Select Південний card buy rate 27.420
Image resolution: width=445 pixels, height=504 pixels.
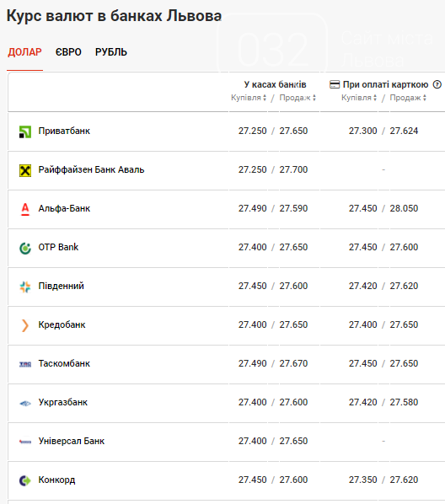pos(362,286)
